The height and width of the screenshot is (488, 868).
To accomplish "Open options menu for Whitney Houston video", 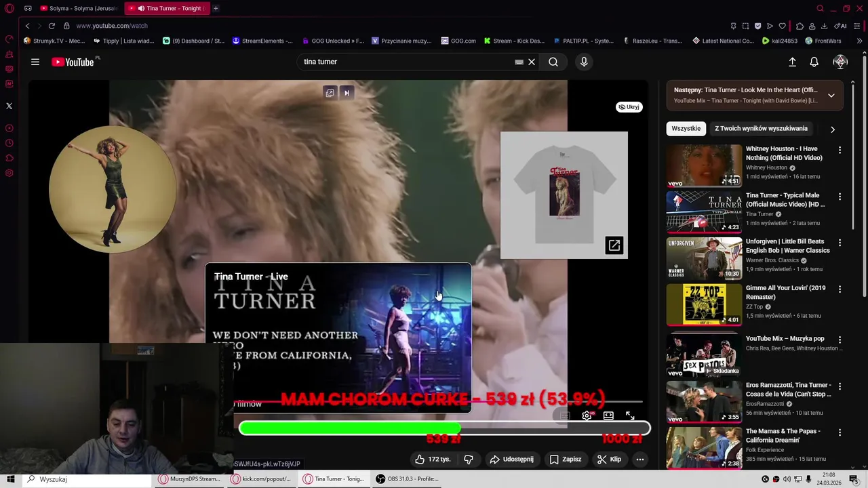I will coord(840,150).
